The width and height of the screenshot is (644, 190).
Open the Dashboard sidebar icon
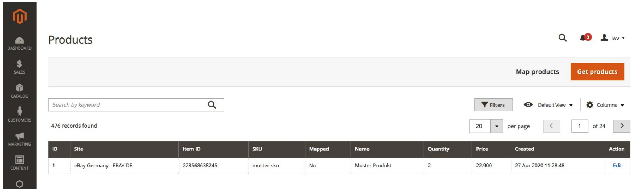pyautogui.click(x=20, y=41)
